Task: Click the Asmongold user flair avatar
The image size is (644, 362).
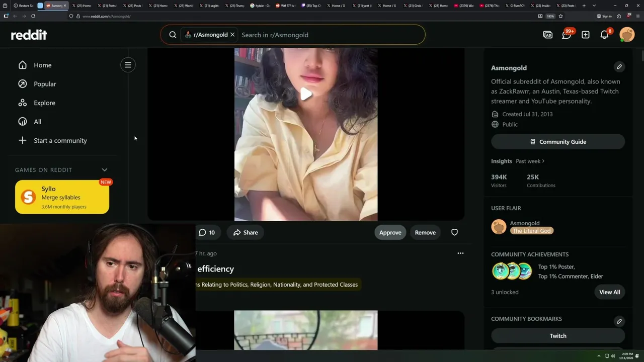Action: coord(499,227)
